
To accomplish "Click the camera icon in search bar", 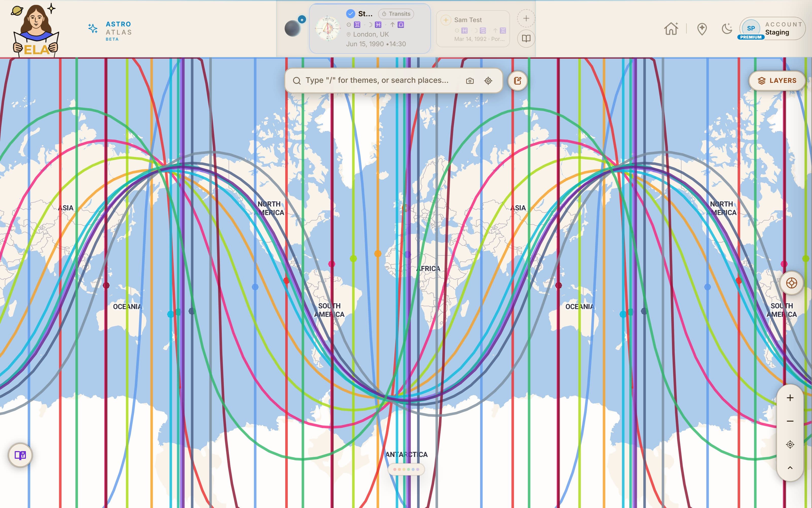I will tap(470, 81).
